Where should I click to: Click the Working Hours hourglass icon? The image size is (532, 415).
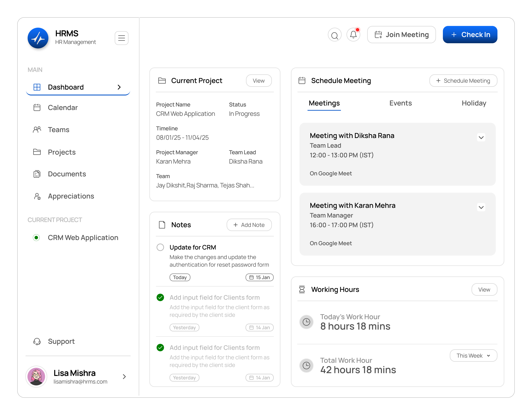302,289
